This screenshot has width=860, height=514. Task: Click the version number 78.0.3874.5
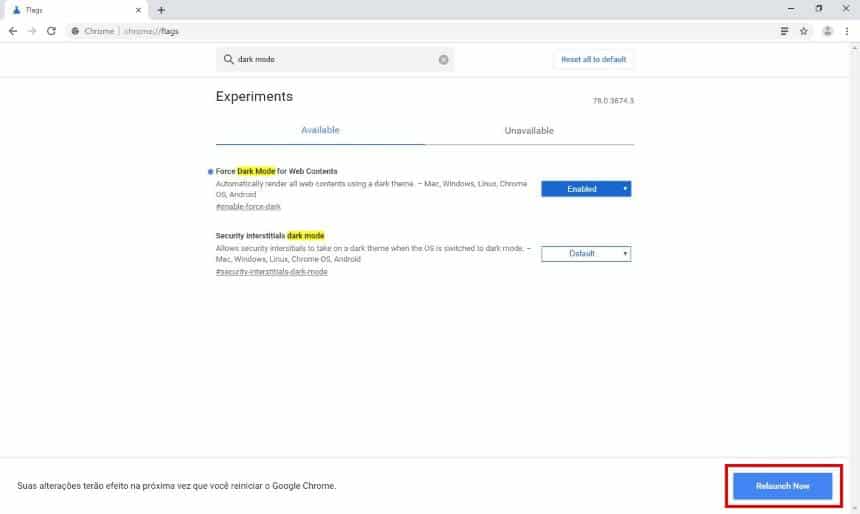[x=613, y=101]
